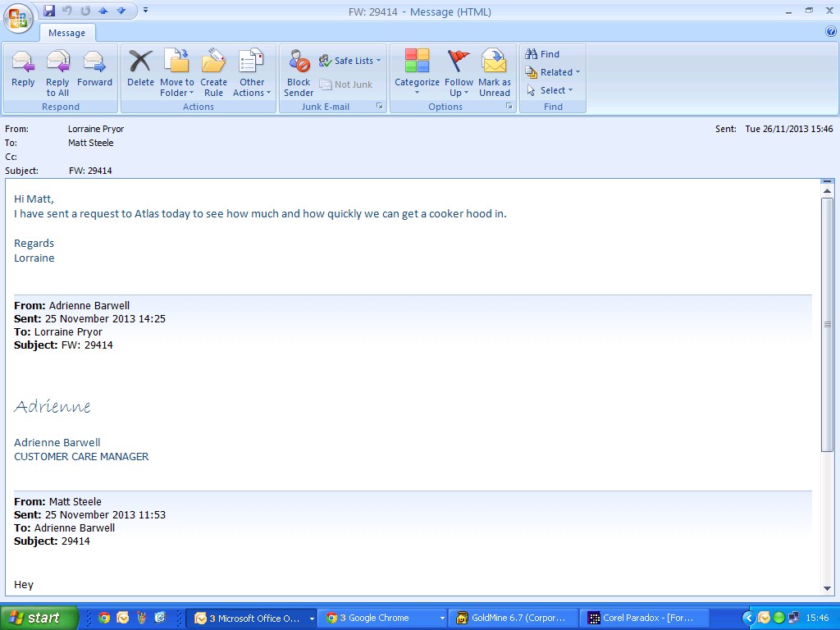
Task: Open the Windows start button
Action: coord(38,618)
